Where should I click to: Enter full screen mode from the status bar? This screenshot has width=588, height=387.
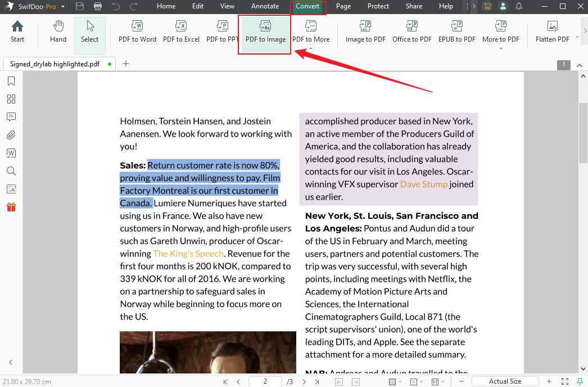click(565, 381)
